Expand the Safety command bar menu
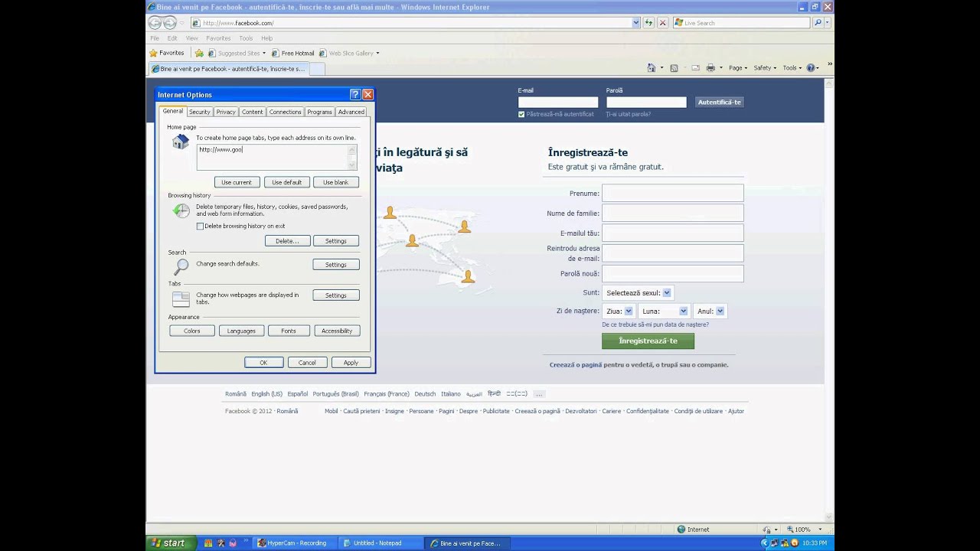The width and height of the screenshot is (980, 551). pos(765,68)
